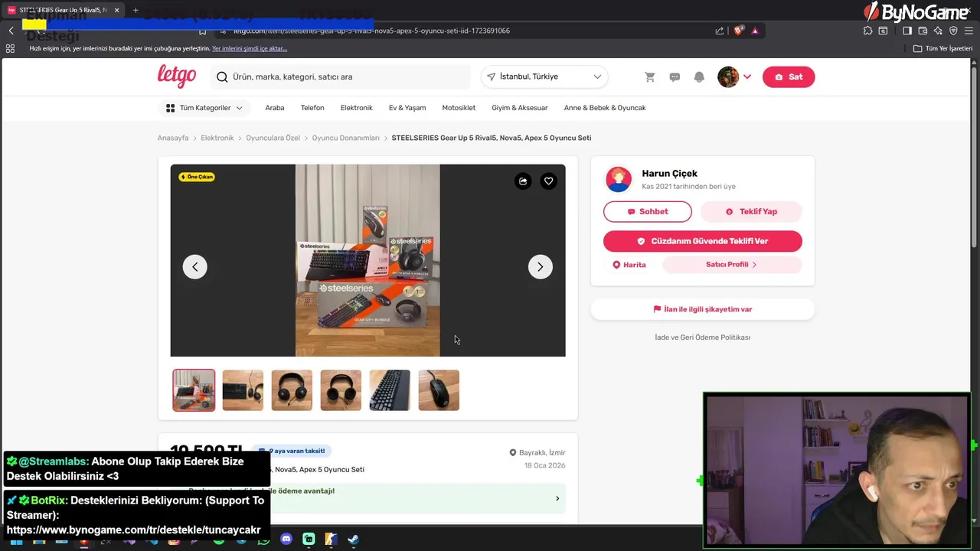Open Leo AI sparkle icon

click(x=938, y=31)
